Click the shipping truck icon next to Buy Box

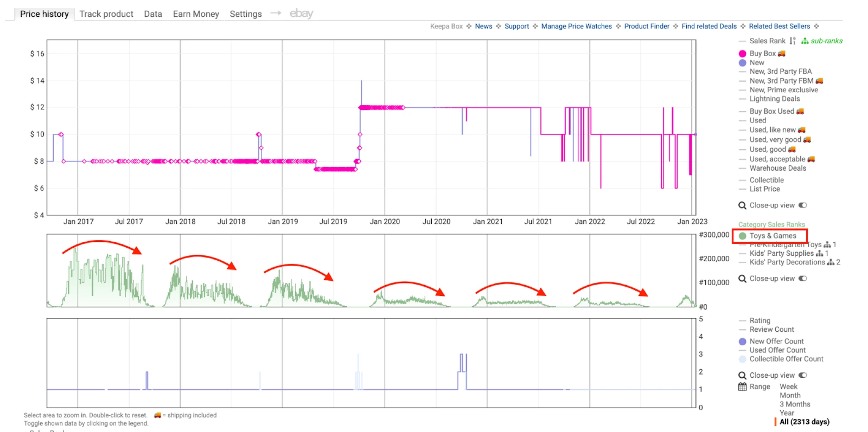click(782, 53)
